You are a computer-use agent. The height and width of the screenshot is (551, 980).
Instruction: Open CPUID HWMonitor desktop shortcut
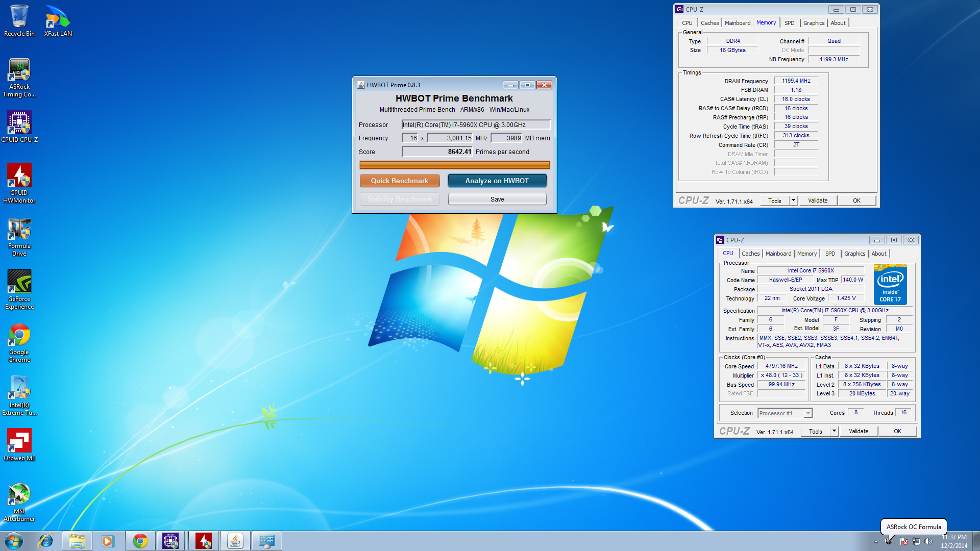(19, 183)
